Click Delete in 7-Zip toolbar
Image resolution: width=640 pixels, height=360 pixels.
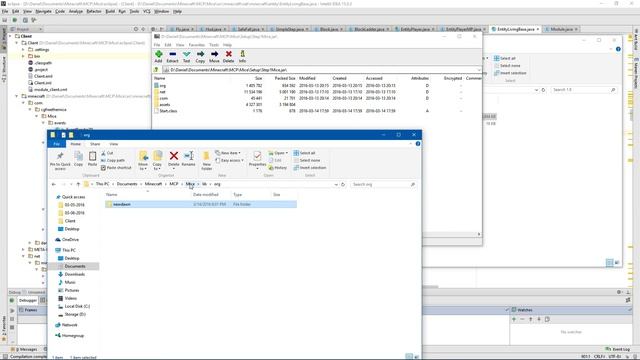click(x=229, y=56)
